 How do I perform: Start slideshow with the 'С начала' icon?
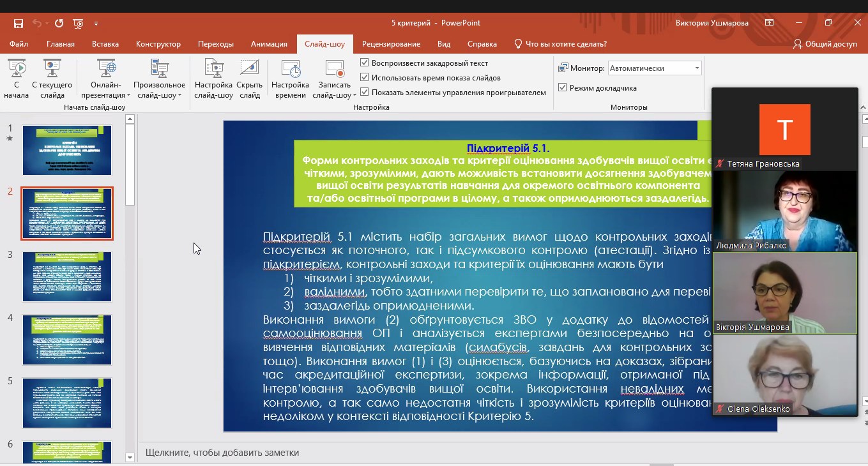(17, 68)
